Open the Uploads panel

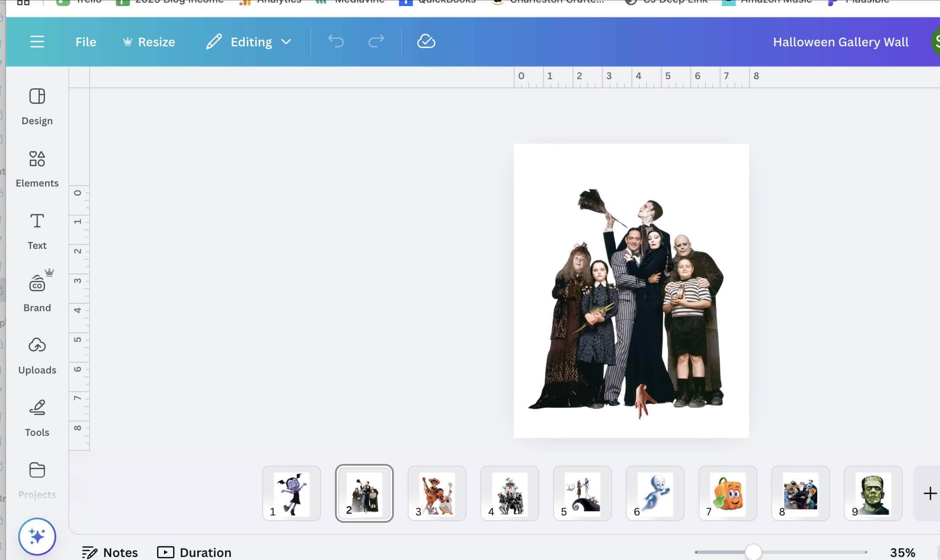click(x=37, y=356)
